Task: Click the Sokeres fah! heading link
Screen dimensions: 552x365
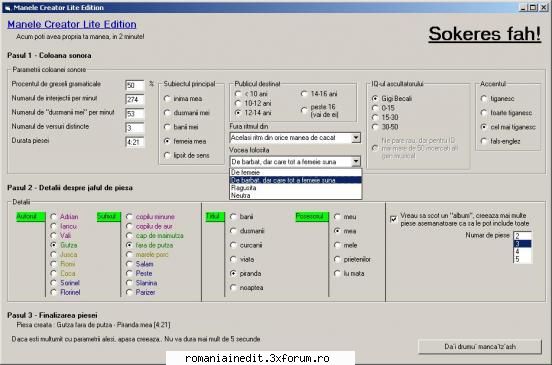Action: tap(484, 34)
